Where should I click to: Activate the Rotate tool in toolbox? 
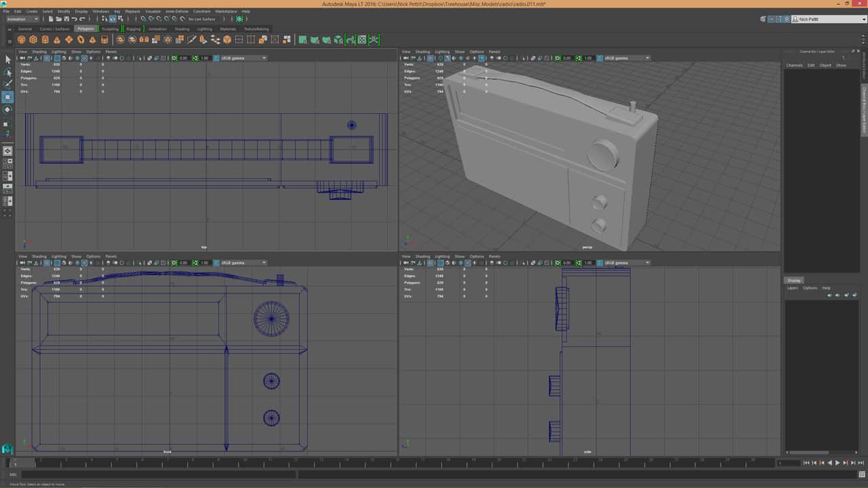tap(7, 109)
